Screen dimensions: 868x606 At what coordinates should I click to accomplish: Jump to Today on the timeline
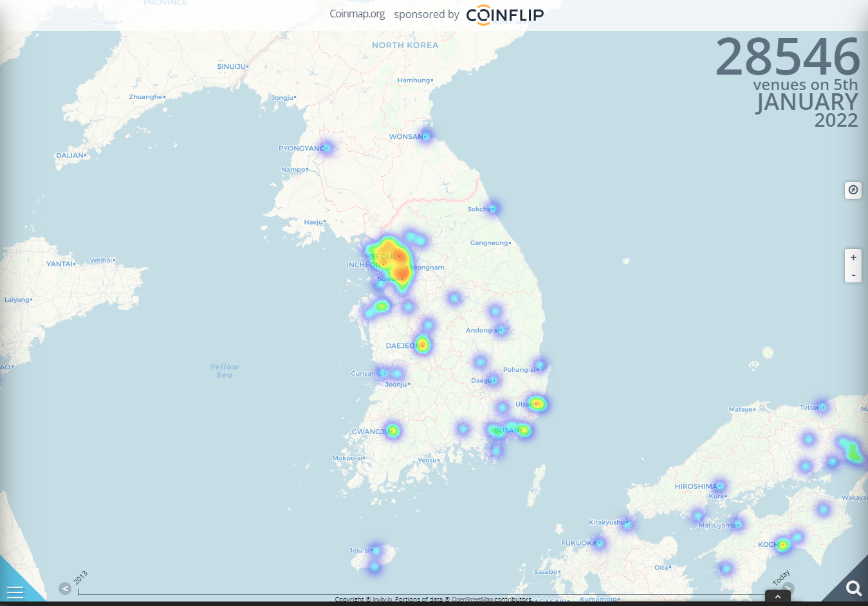click(781, 577)
